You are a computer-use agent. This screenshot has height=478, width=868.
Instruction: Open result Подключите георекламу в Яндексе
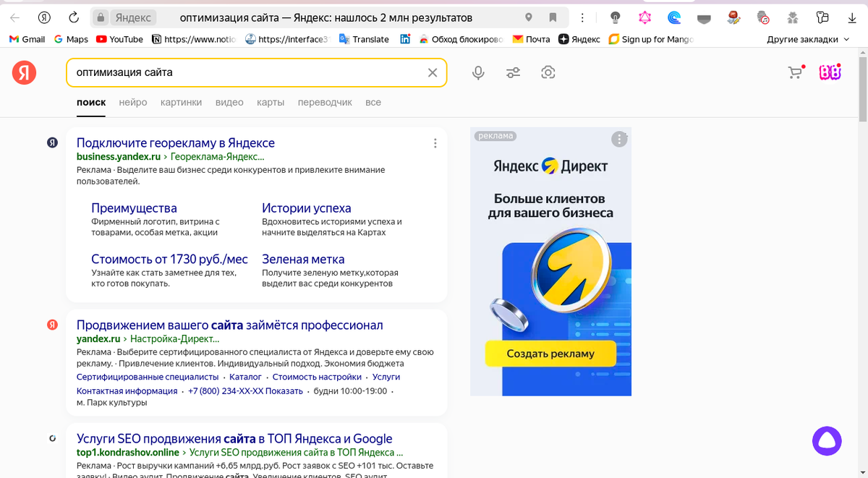pos(176,143)
